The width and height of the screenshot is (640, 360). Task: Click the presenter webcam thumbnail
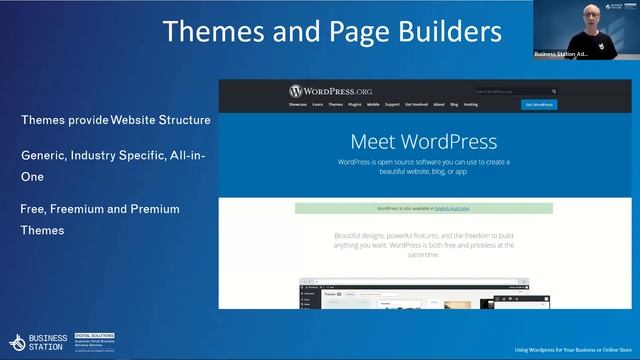tap(586, 30)
